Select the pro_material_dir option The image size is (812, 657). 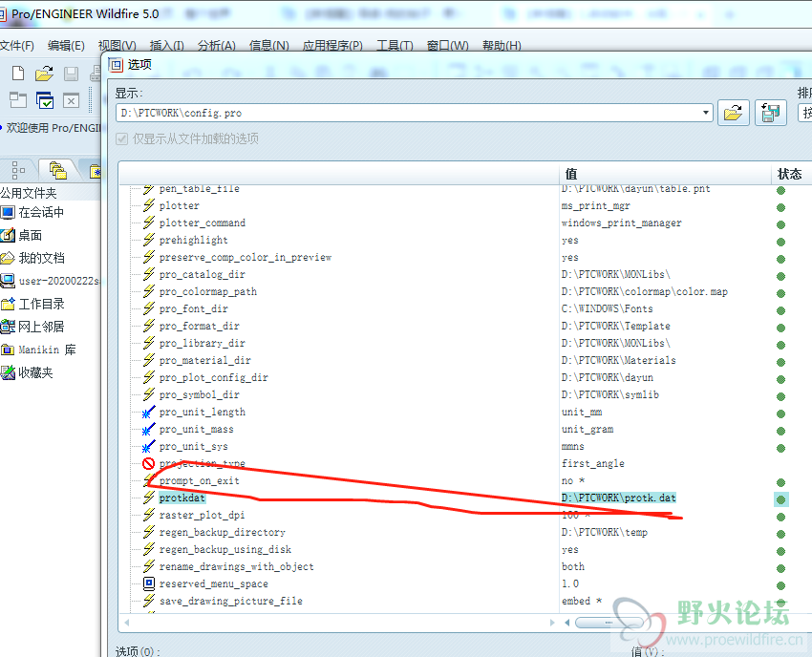click(x=205, y=360)
